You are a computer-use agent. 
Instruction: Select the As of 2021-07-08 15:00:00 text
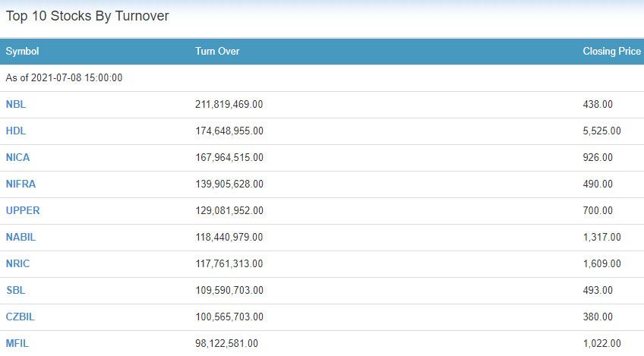pyautogui.click(x=64, y=77)
